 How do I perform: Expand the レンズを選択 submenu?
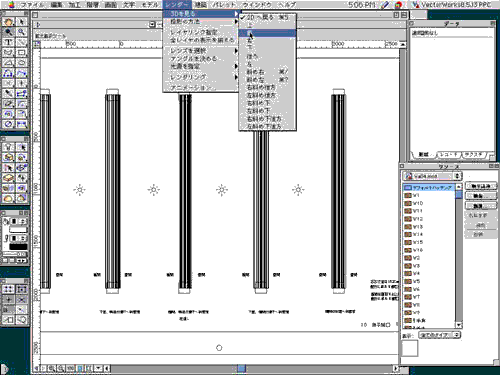[x=201, y=51]
